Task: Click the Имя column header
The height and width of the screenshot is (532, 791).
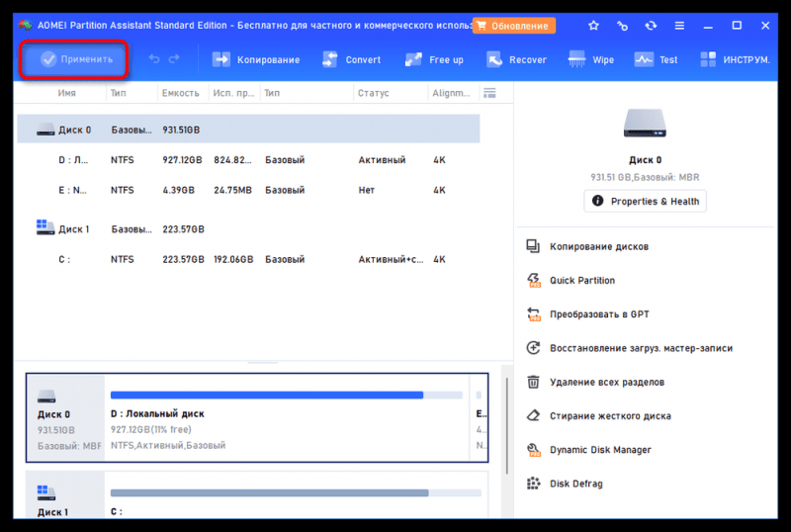Action: [66, 93]
